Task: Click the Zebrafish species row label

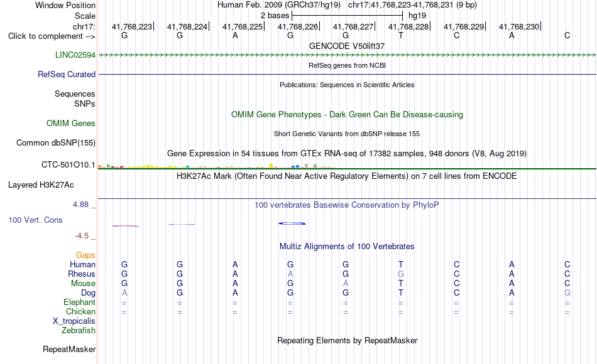Action: point(79,330)
